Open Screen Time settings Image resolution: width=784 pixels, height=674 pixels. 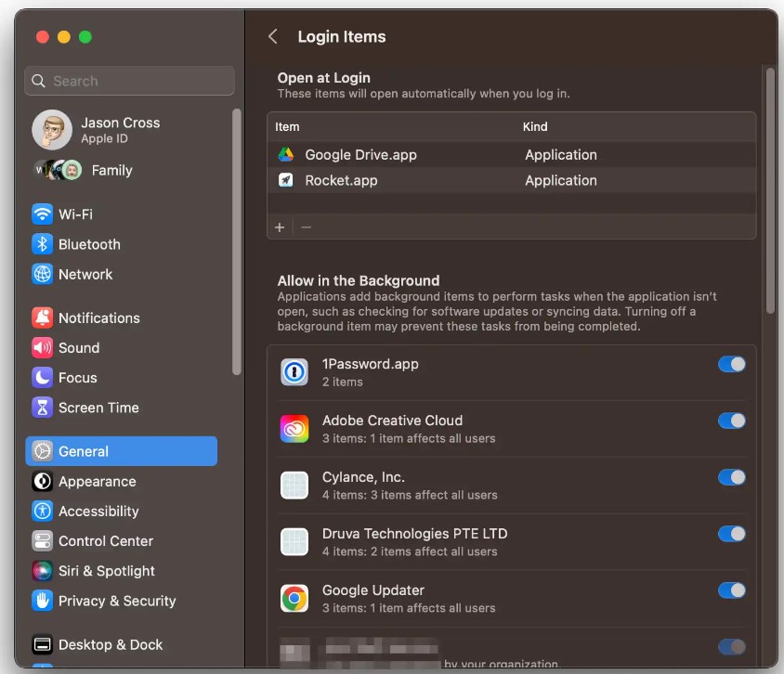pyautogui.click(x=122, y=408)
